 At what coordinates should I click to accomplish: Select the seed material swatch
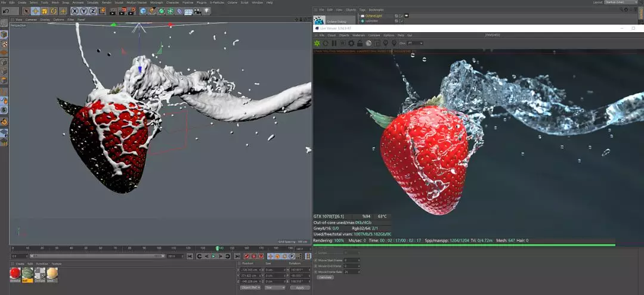pyautogui.click(x=52, y=274)
